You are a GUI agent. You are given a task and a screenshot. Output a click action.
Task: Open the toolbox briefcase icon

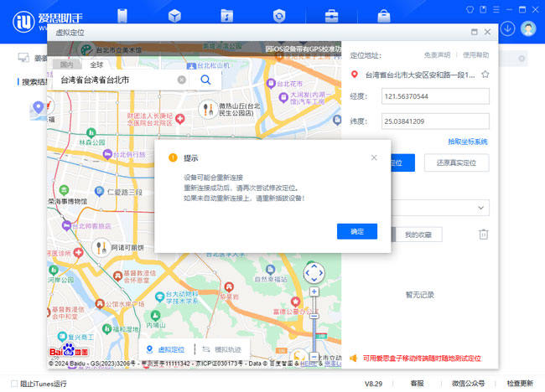point(331,16)
